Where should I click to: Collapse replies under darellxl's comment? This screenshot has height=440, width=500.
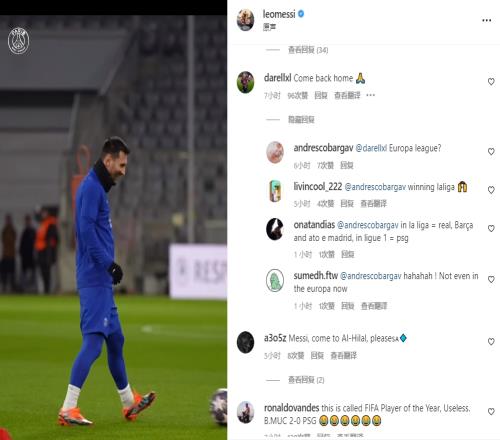click(x=301, y=120)
